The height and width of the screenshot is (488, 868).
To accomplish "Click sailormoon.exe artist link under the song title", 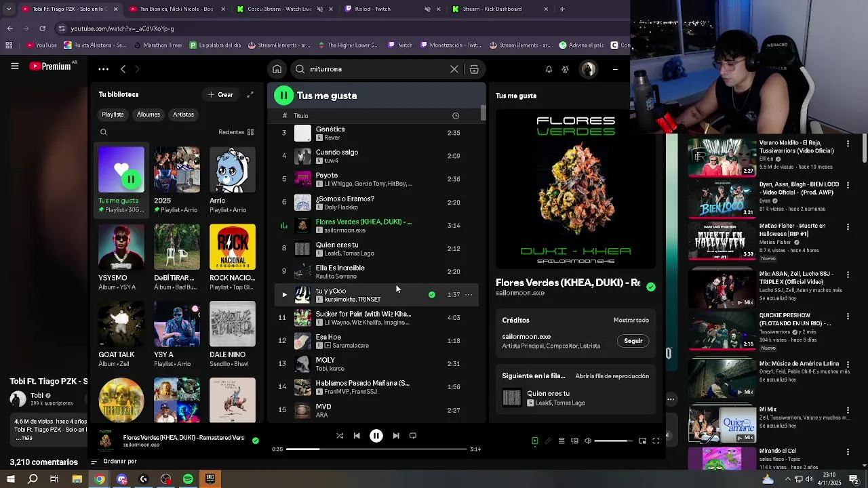I will click(x=520, y=293).
